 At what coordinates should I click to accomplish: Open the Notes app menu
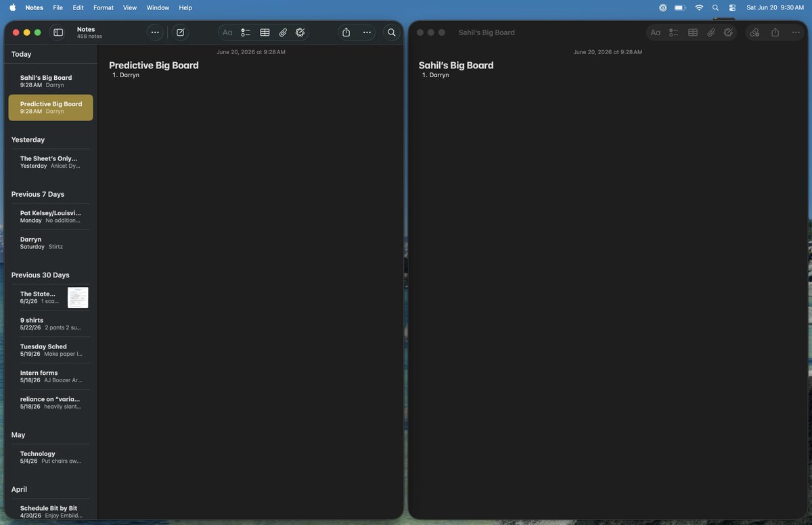[x=34, y=7]
